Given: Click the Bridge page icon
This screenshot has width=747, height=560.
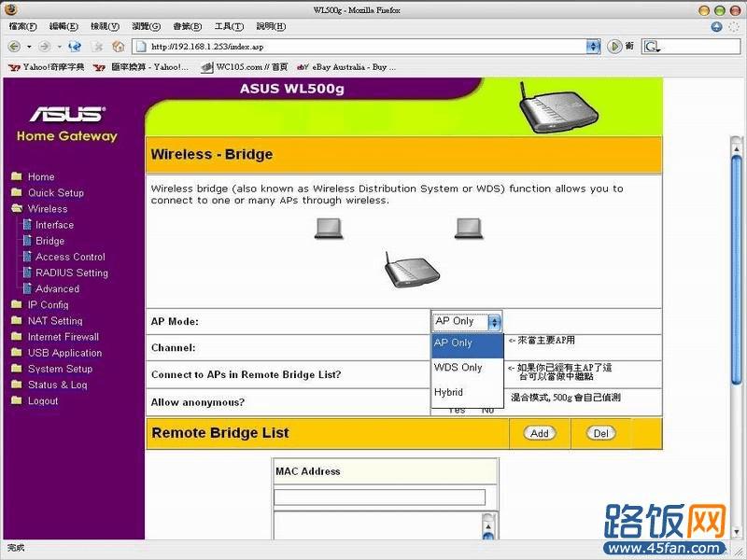Looking at the screenshot, I should (x=27, y=241).
